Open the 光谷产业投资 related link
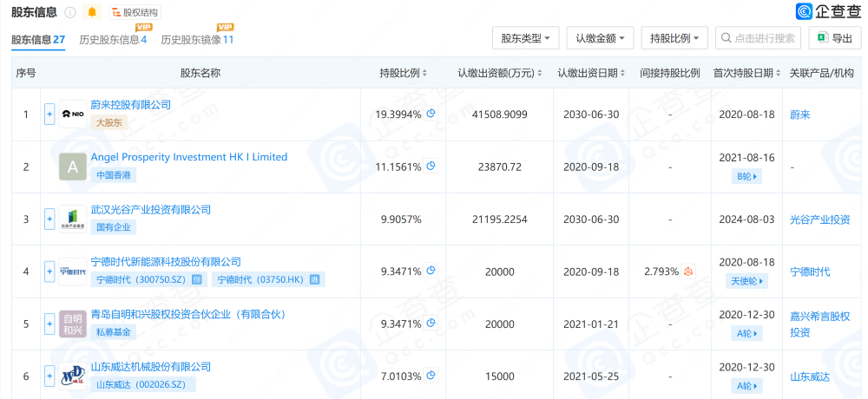The image size is (868, 399). 820,219
